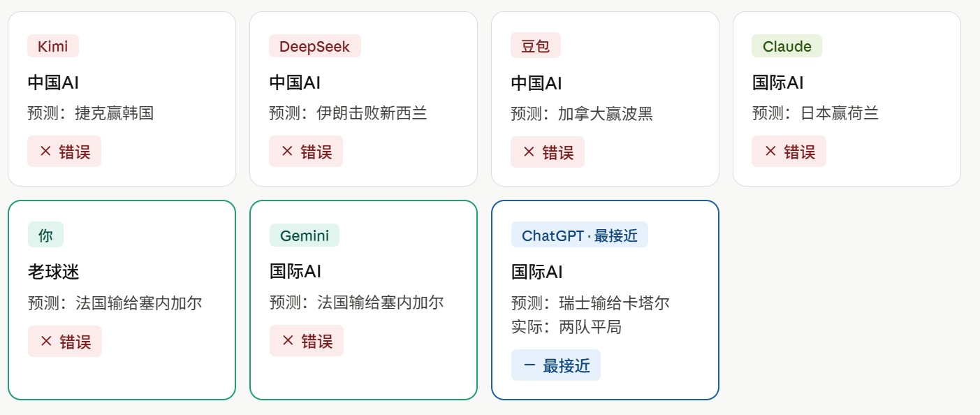Select the Gemini tag

click(x=305, y=235)
